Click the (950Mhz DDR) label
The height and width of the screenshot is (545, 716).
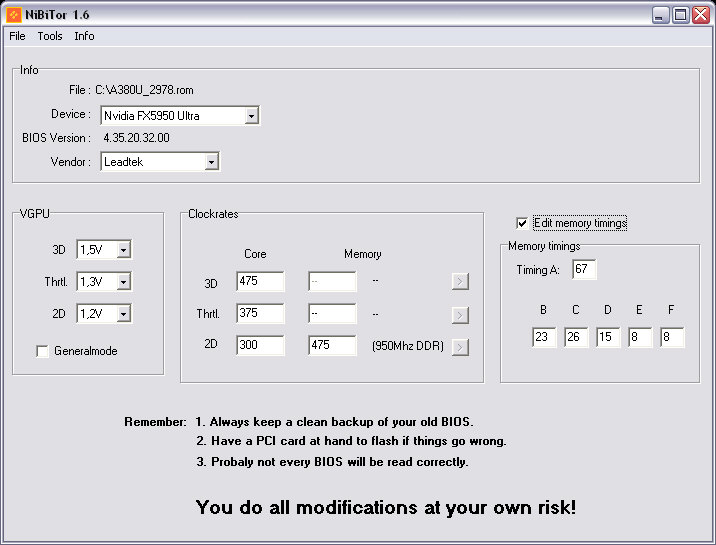[408, 346]
